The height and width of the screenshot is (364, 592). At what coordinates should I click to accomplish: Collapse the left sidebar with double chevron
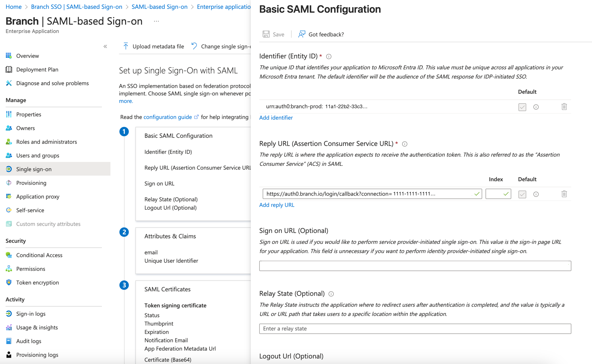point(105,46)
